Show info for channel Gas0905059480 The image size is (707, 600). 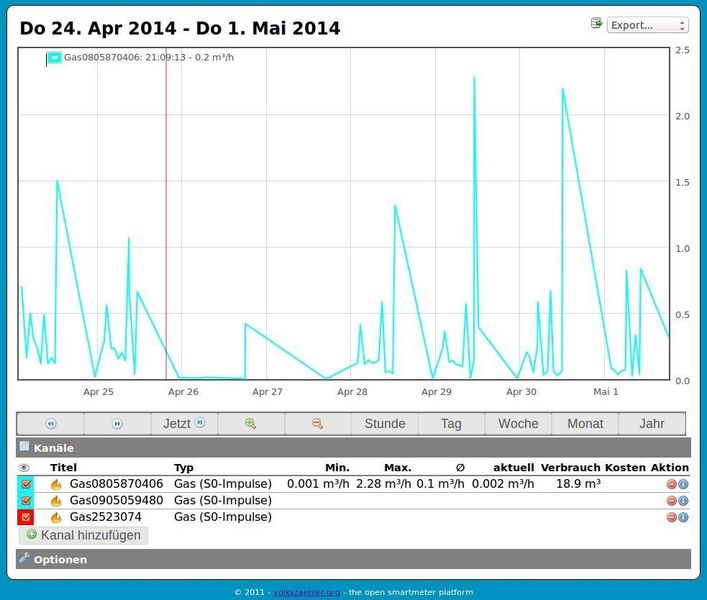[x=683, y=501]
